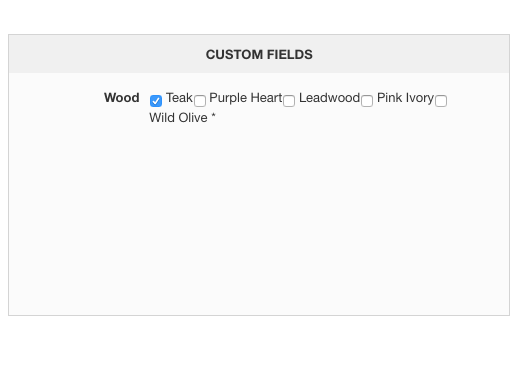This screenshot has height=373, width=517.
Task: Click the bold Wood field label
Action: [122, 98]
